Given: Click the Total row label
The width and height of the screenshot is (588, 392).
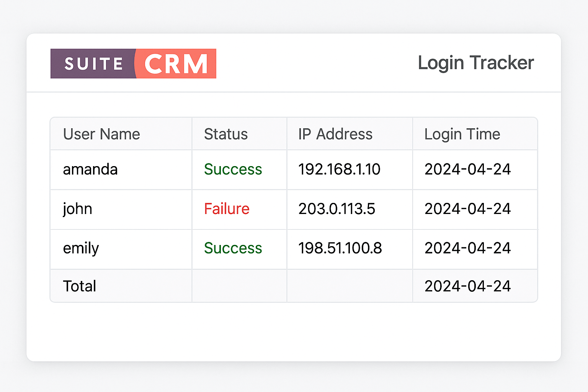Looking at the screenshot, I should [x=80, y=286].
